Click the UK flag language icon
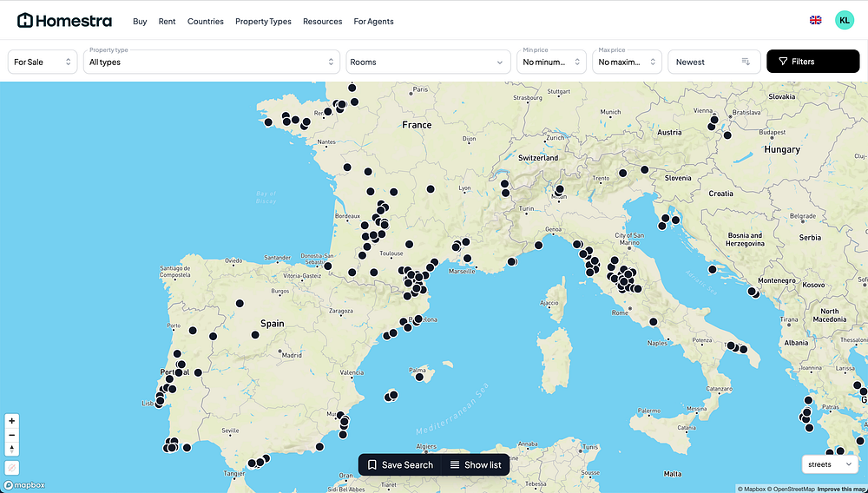Screen dimensions: 868x493 [x=815, y=20]
